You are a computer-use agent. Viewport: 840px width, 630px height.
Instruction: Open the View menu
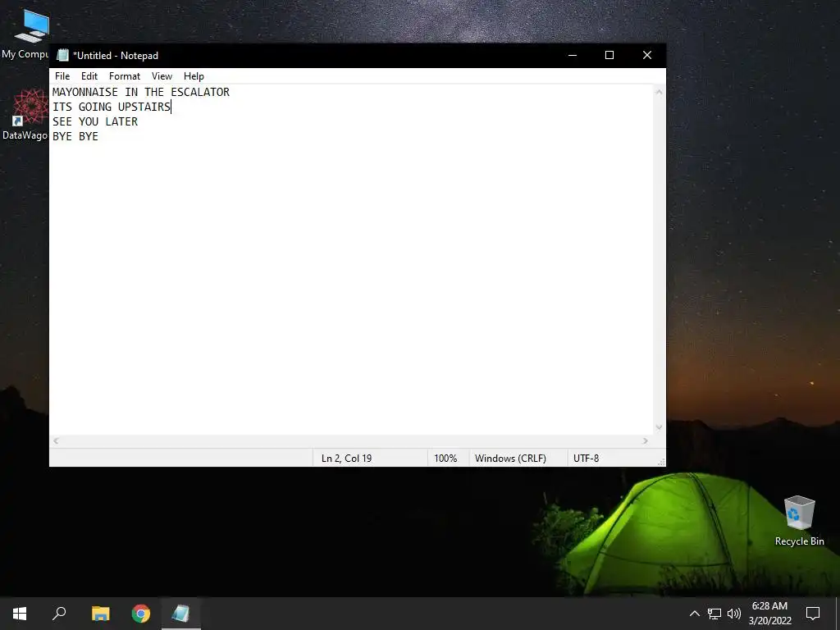(162, 76)
